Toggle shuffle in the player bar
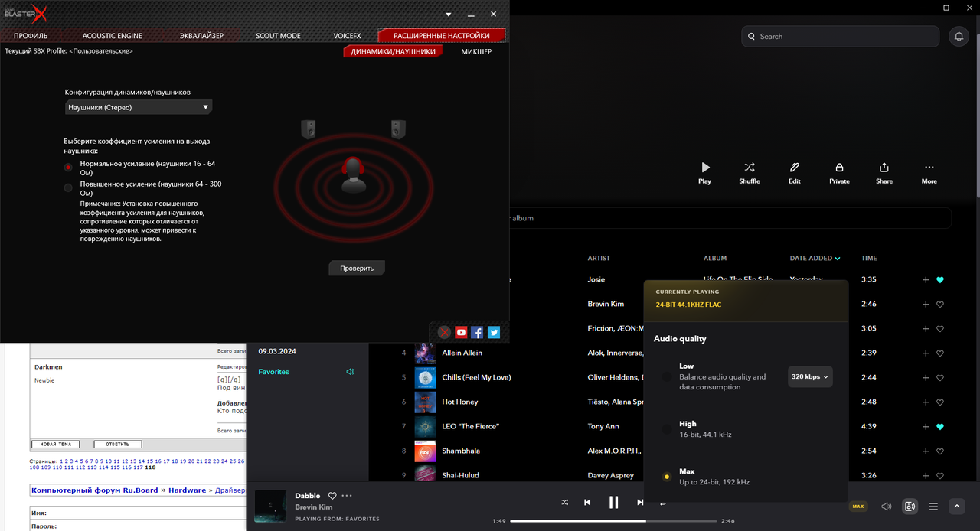The width and height of the screenshot is (980, 531). coord(564,503)
